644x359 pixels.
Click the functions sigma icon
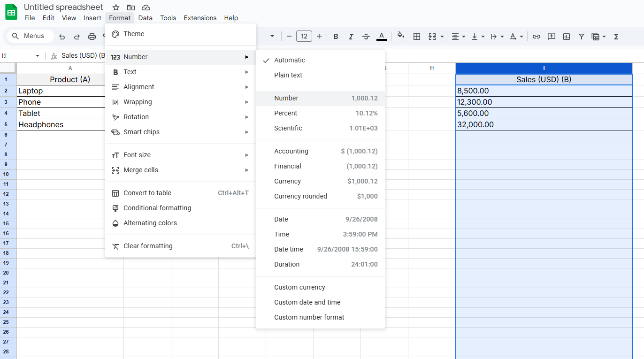[616, 37]
